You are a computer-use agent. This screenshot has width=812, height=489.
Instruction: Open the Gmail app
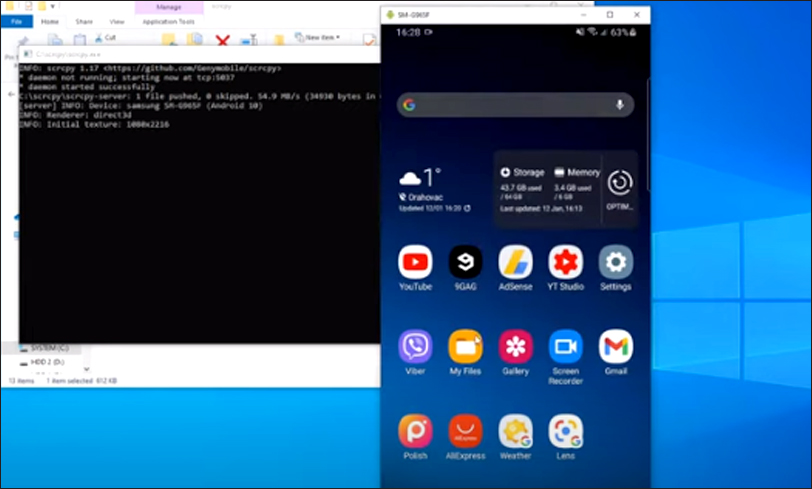click(x=616, y=347)
